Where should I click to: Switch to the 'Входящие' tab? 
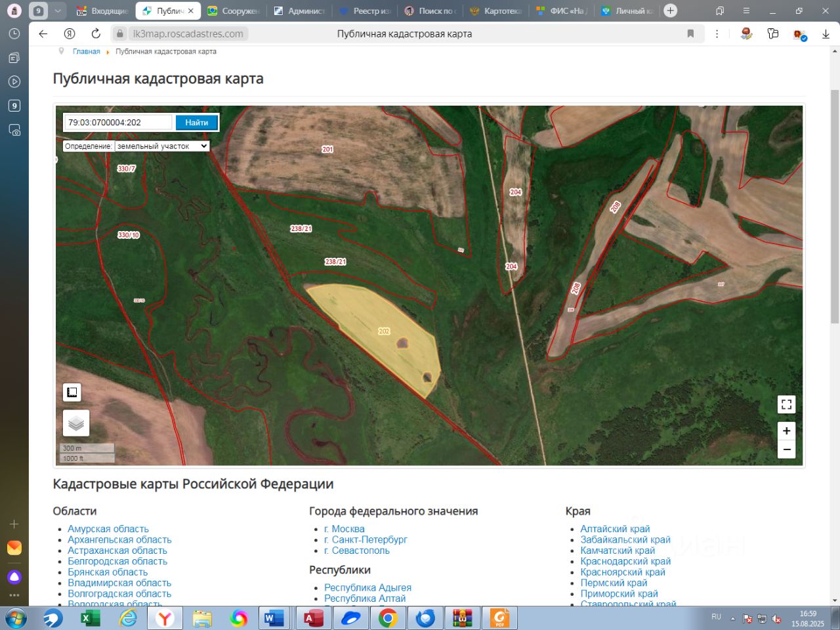[x=102, y=10]
